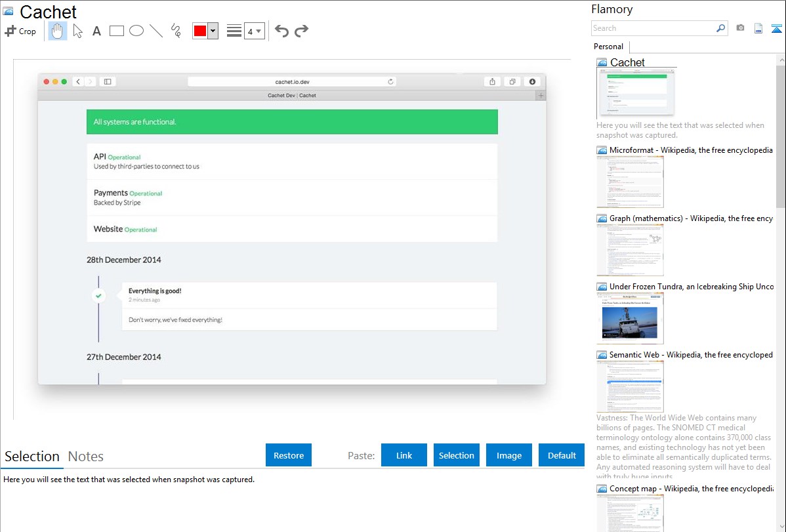
Task: Click the line thickness icon
Action: tap(234, 31)
